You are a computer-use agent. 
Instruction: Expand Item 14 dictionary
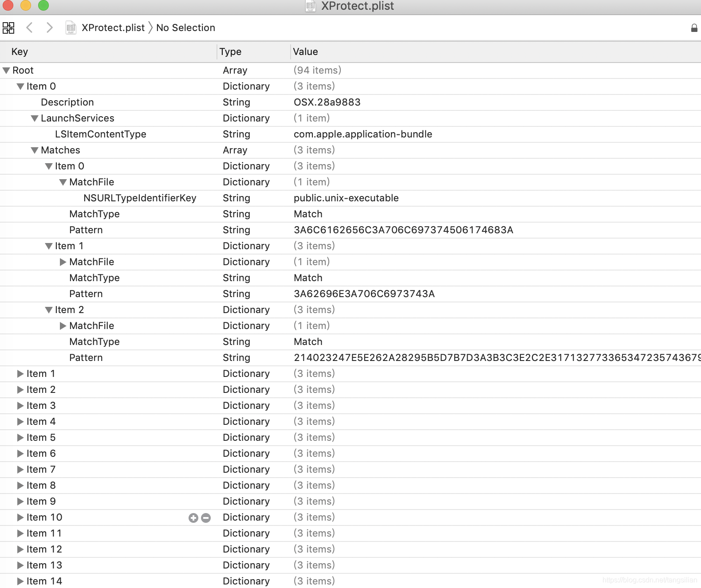[x=20, y=581]
